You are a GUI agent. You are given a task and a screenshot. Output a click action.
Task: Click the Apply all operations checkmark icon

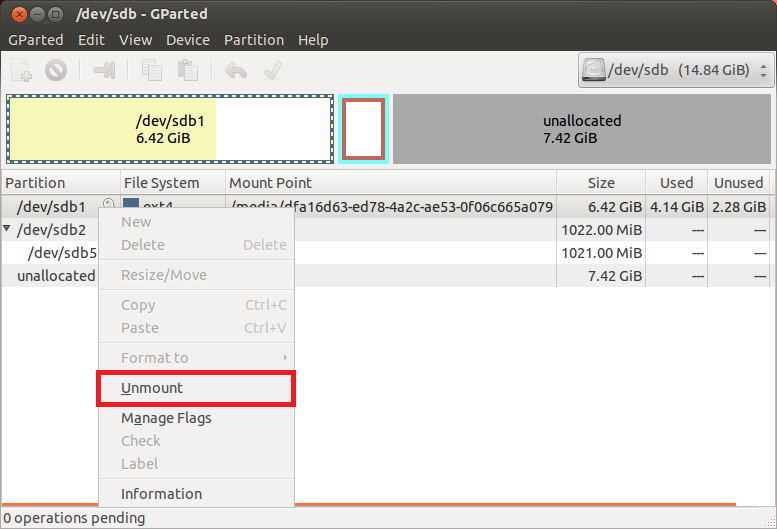tap(273, 70)
